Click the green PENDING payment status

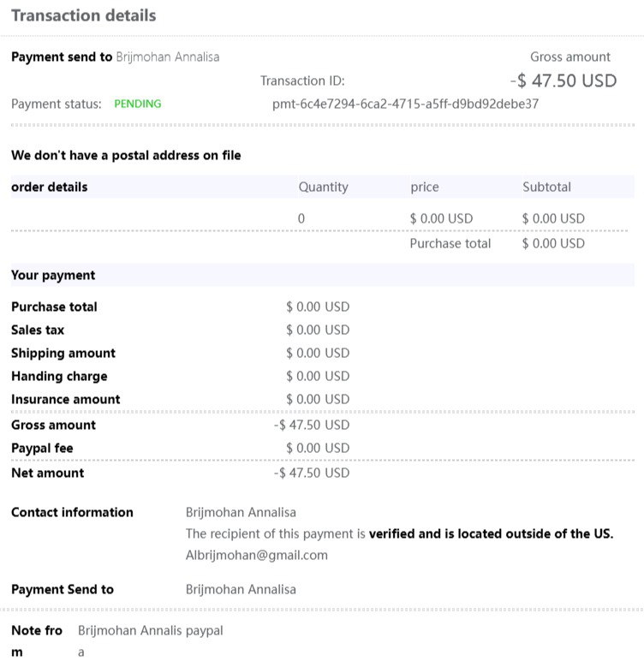tap(137, 104)
